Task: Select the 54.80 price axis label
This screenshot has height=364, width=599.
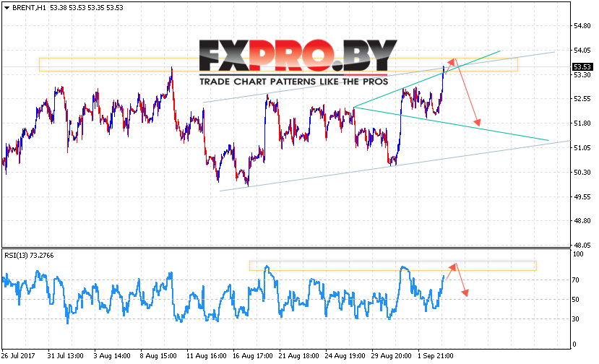Action: 582,26
